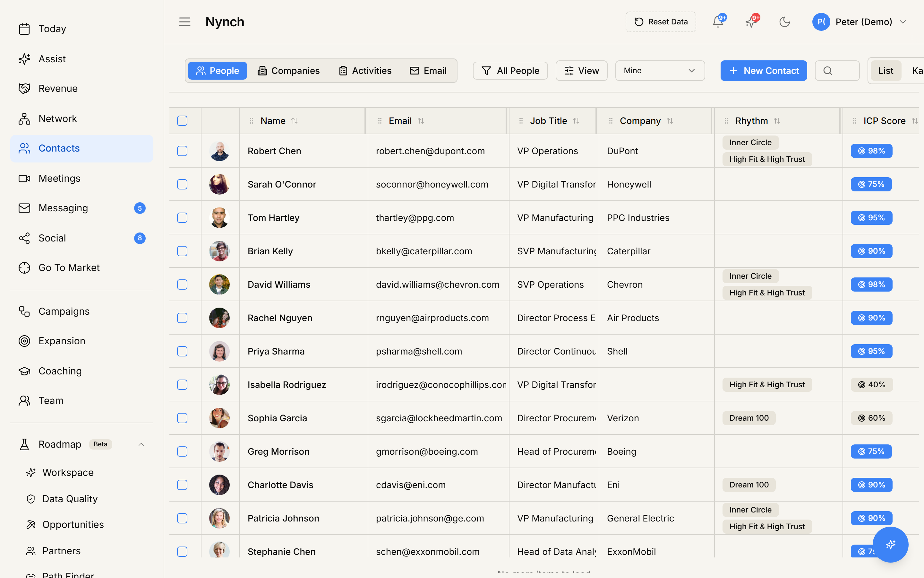Click Sophia Garcia's Dream 100 tag
The height and width of the screenshot is (578, 924).
click(749, 418)
